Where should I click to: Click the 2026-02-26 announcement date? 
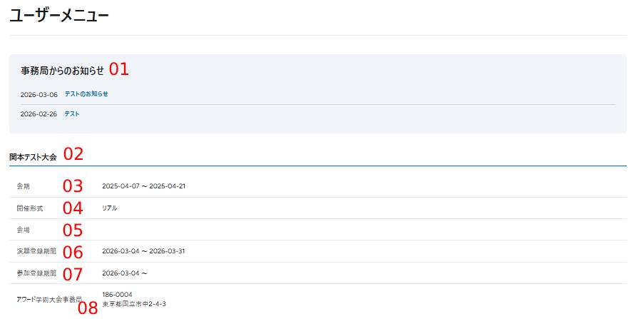pyautogui.click(x=39, y=114)
